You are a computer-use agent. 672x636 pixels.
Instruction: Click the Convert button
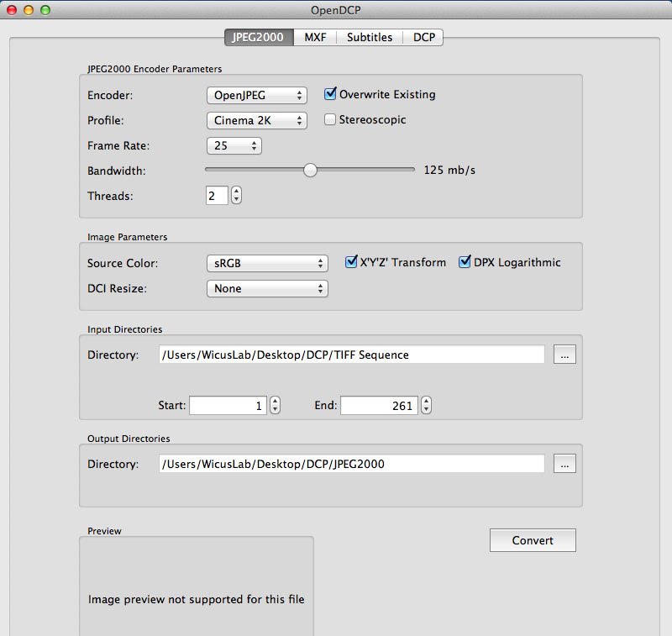coord(533,540)
